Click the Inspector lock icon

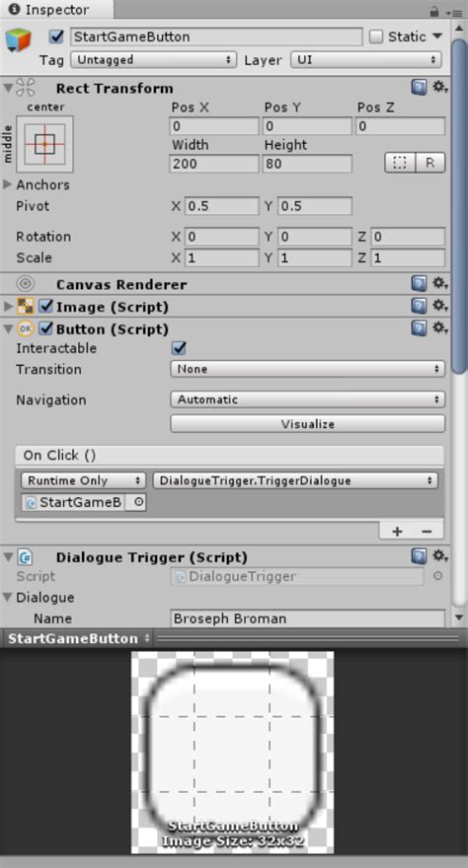point(434,12)
